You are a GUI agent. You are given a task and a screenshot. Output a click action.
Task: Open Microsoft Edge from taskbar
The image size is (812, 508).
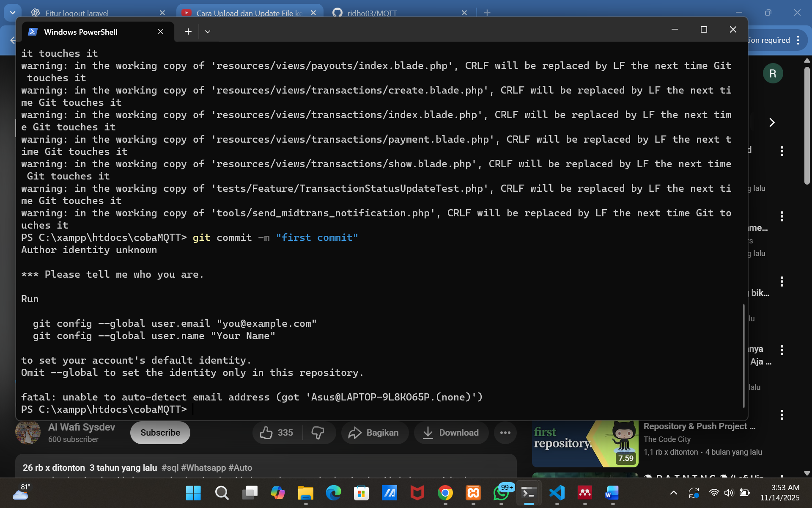click(333, 493)
